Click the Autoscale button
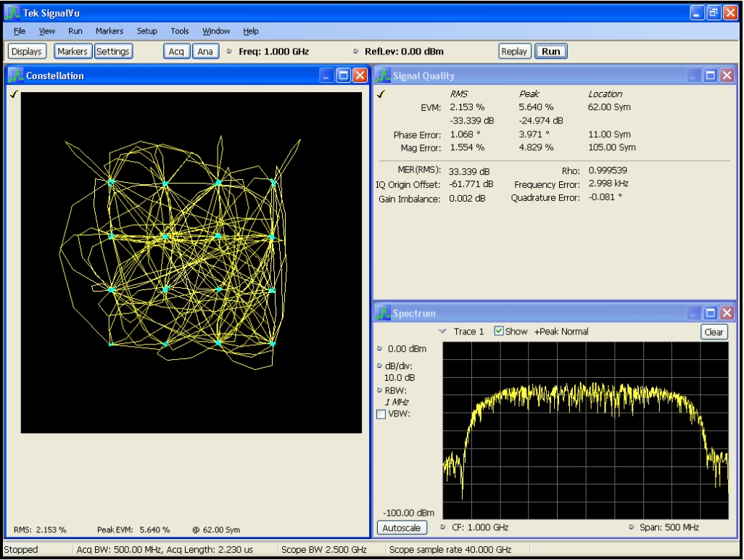Screen dimensions: 744x560 pyautogui.click(x=402, y=528)
